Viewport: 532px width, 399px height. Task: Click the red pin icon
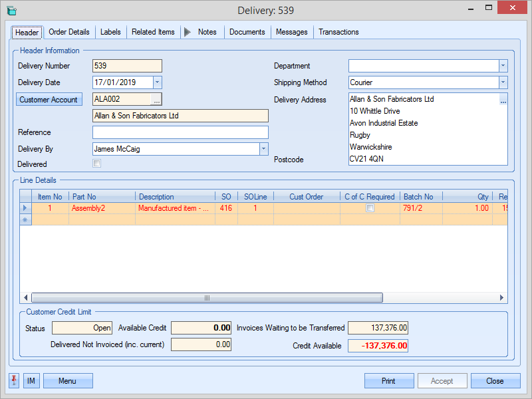pyautogui.click(x=14, y=380)
